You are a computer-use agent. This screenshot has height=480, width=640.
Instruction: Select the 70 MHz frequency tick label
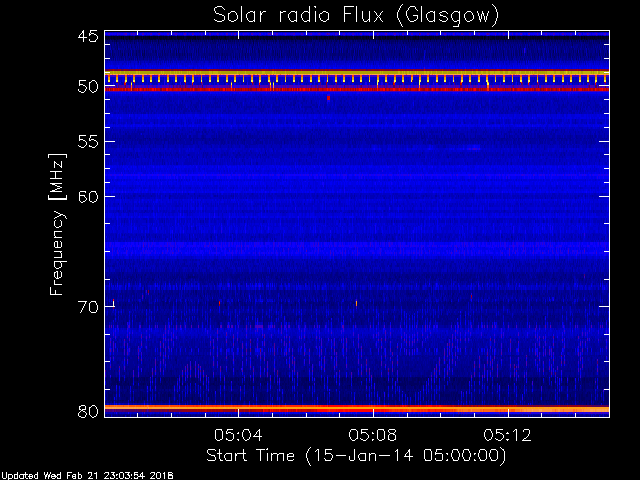[87, 306]
